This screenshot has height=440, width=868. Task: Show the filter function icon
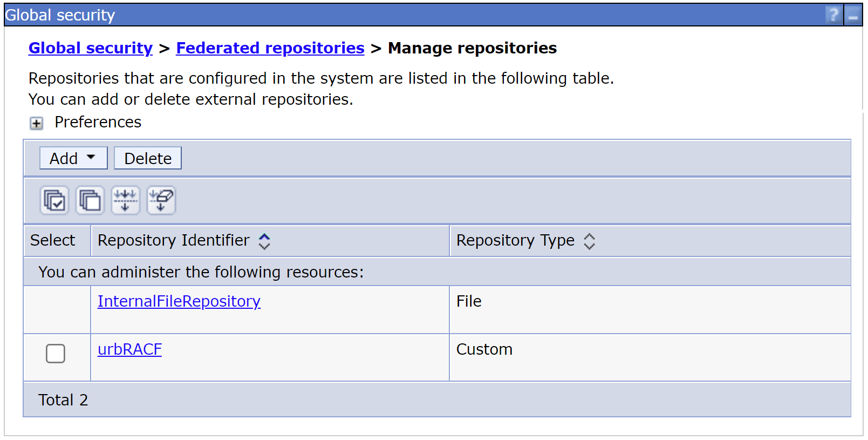[x=125, y=200]
